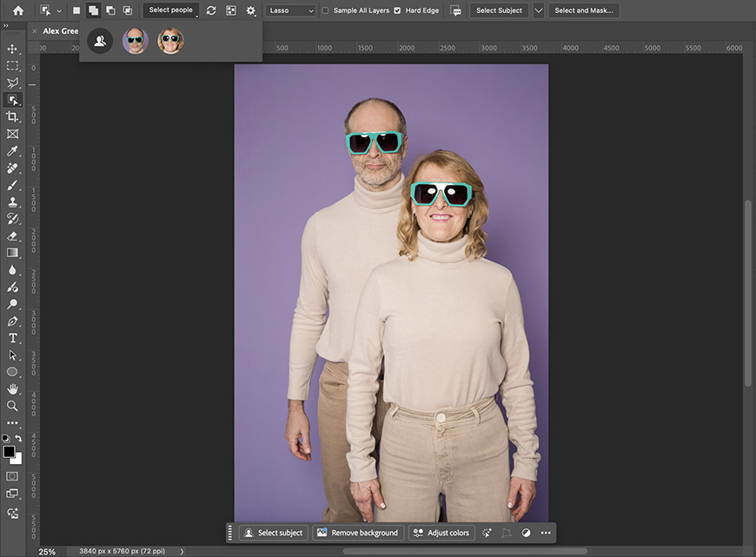Click the Select Subject button
756x557 pixels.
[499, 10]
